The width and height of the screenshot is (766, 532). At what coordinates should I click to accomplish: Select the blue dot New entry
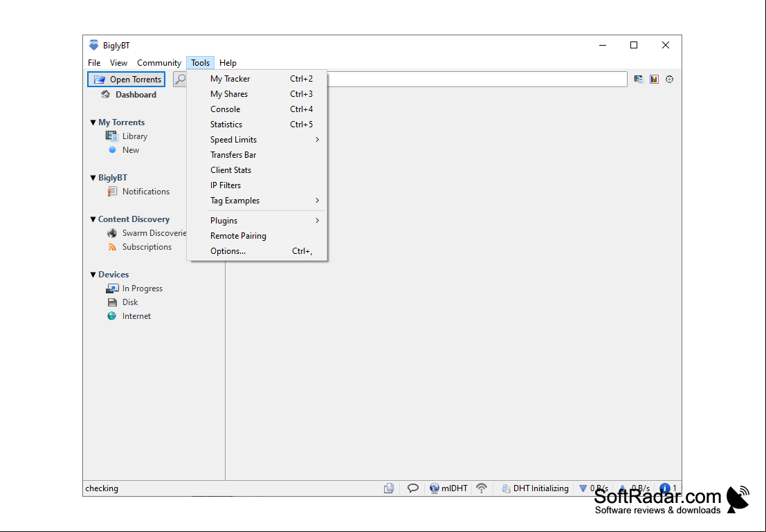pyautogui.click(x=112, y=150)
